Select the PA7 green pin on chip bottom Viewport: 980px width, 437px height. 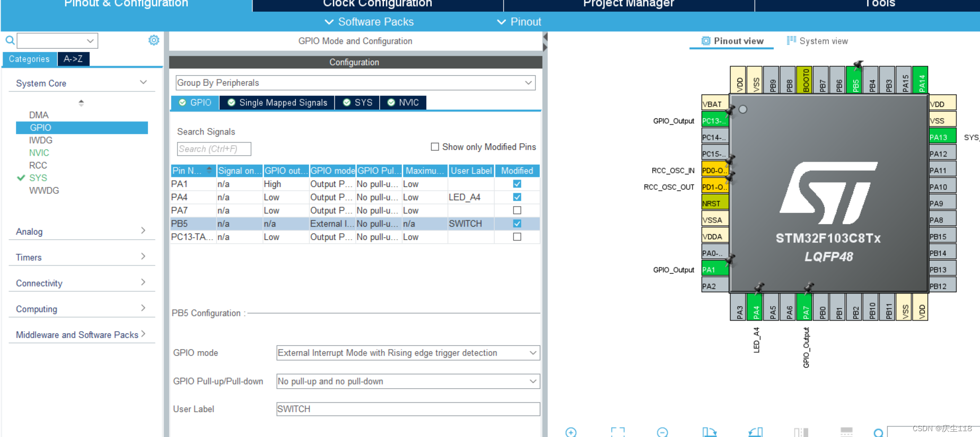(806, 307)
